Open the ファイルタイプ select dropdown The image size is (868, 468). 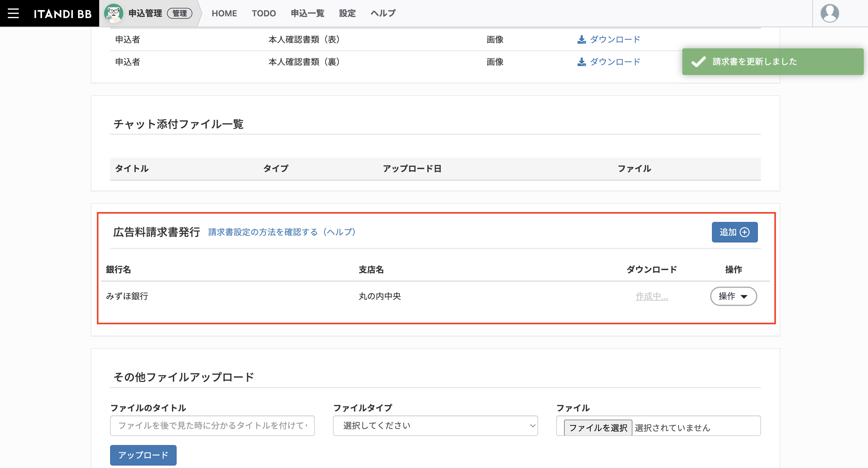coord(435,426)
